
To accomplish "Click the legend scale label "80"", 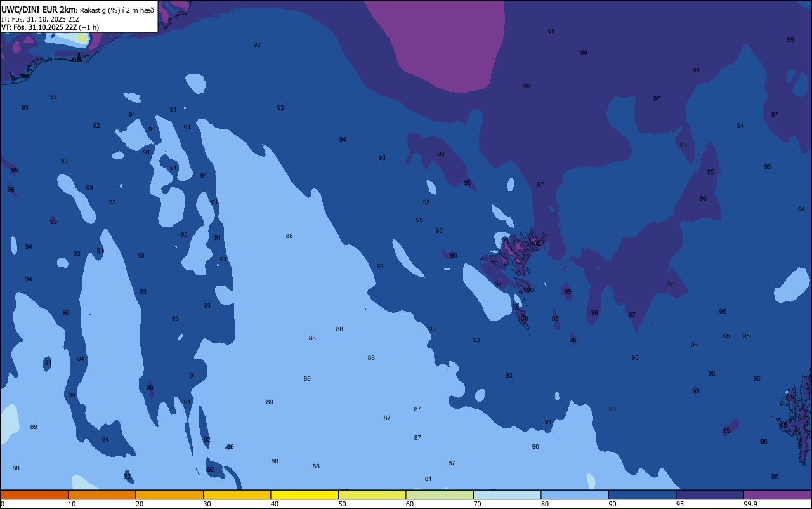I will [545, 504].
